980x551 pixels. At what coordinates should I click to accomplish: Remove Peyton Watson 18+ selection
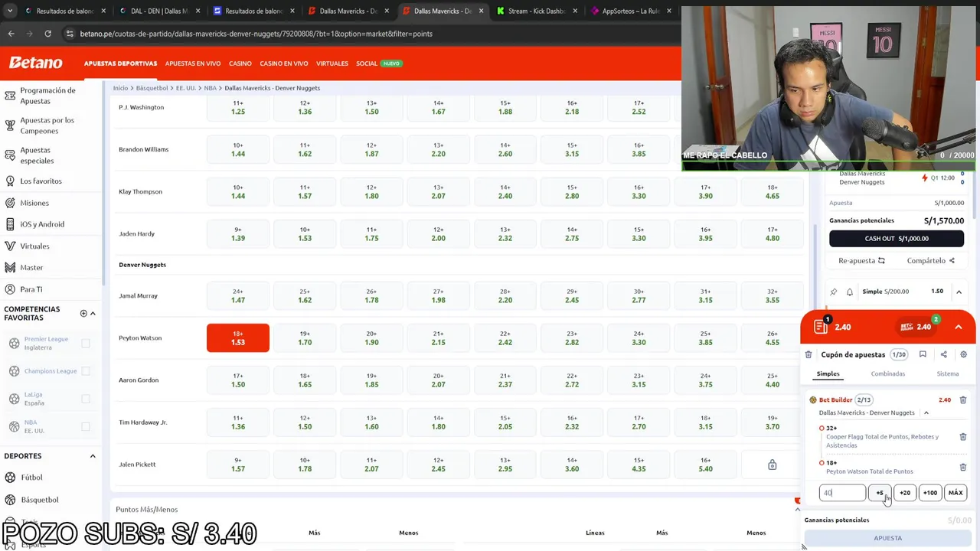point(963,467)
